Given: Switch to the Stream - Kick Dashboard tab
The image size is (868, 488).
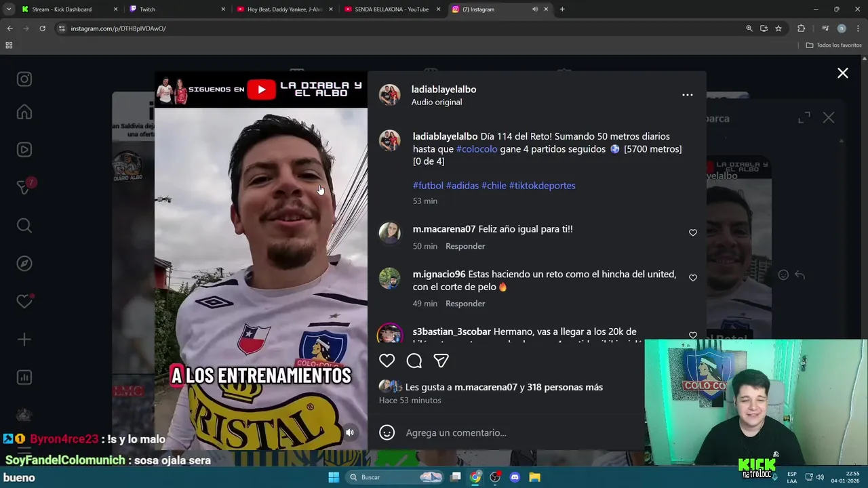Looking at the screenshot, I should 70,9.
